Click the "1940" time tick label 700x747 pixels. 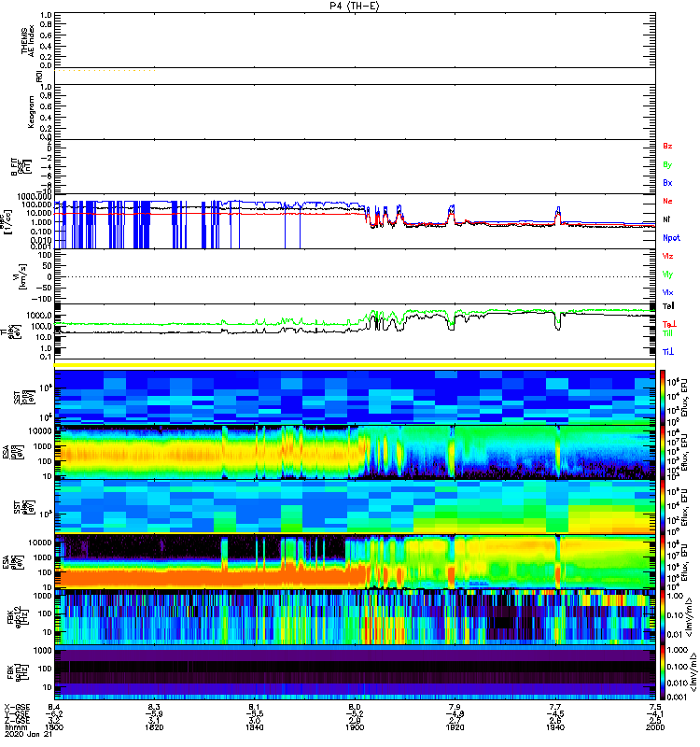(555, 727)
